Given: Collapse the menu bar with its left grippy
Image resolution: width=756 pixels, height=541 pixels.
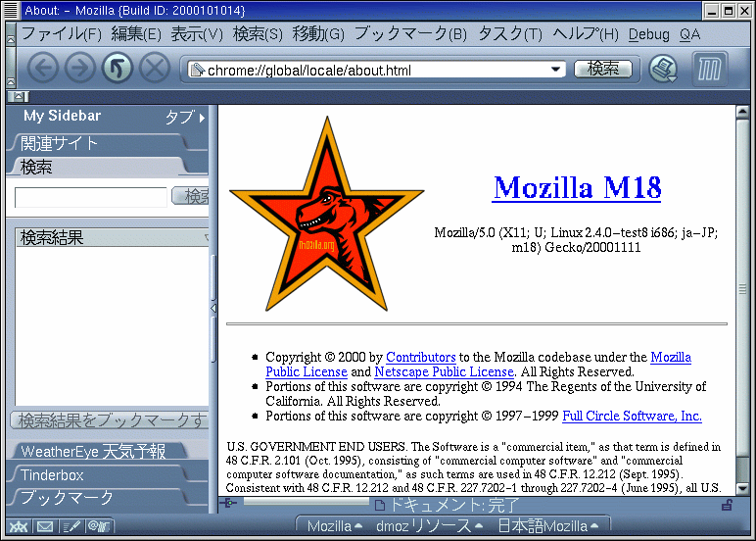Looking at the screenshot, I should tap(11, 34).
